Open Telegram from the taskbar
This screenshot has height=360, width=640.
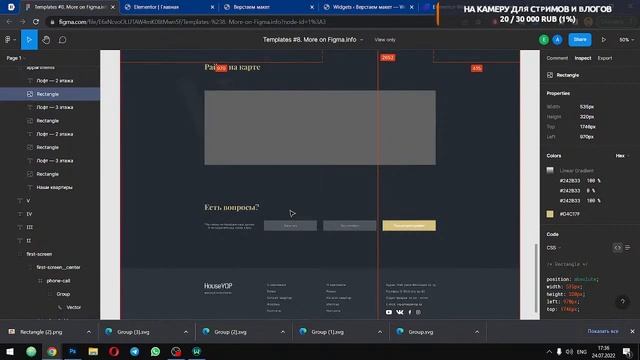[x=134, y=351]
